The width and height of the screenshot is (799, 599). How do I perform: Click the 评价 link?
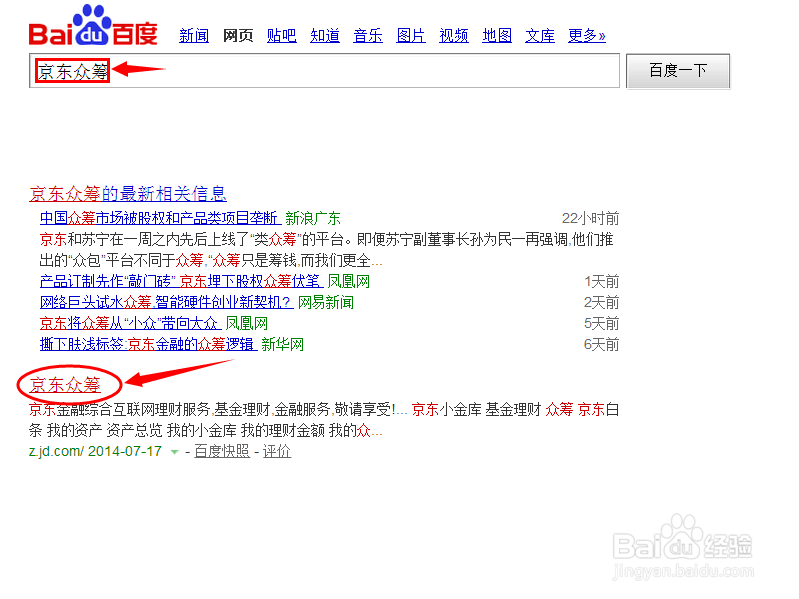[x=277, y=451]
